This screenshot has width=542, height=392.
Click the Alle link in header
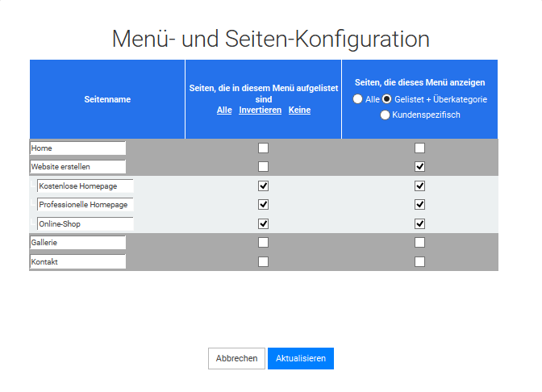[x=224, y=110]
